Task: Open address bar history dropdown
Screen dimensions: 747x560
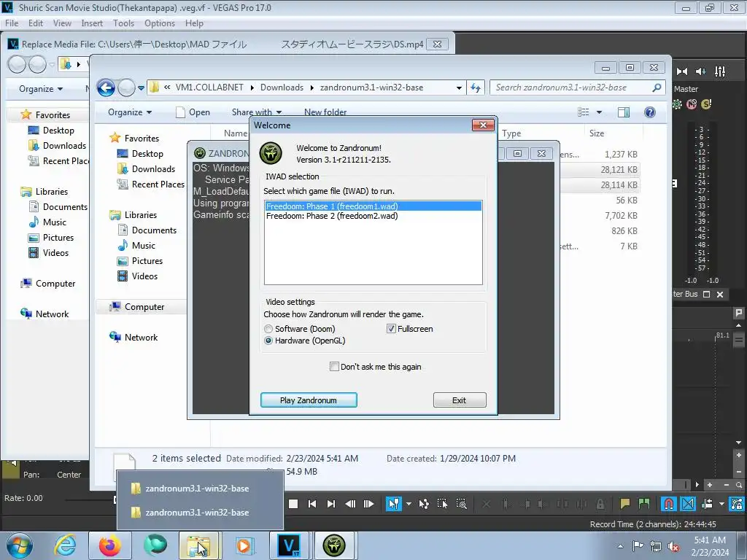Action: pos(459,87)
